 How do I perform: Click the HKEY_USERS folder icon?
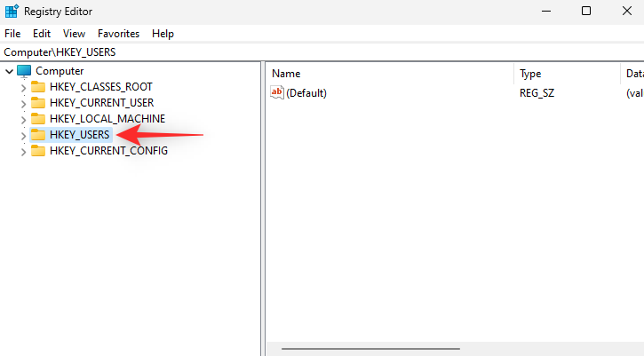[x=38, y=135]
